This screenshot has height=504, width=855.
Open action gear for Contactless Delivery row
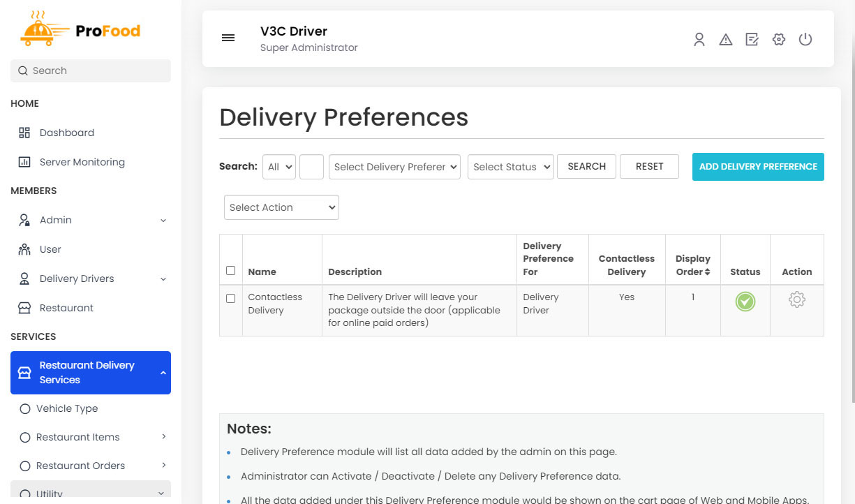pyautogui.click(x=796, y=300)
